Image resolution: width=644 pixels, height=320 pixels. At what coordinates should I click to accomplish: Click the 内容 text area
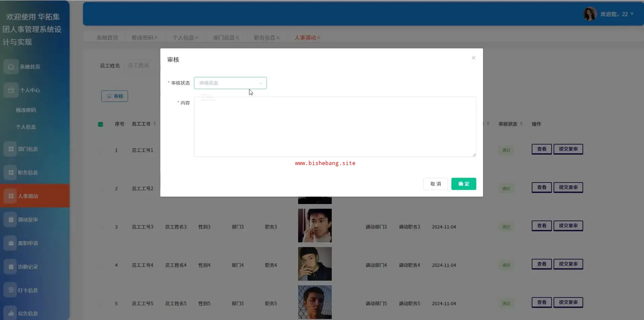[335, 127]
